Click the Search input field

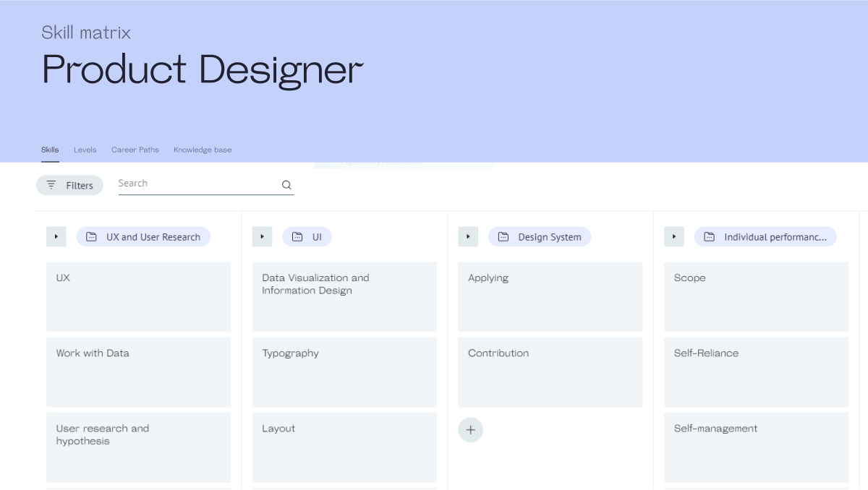point(206,184)
